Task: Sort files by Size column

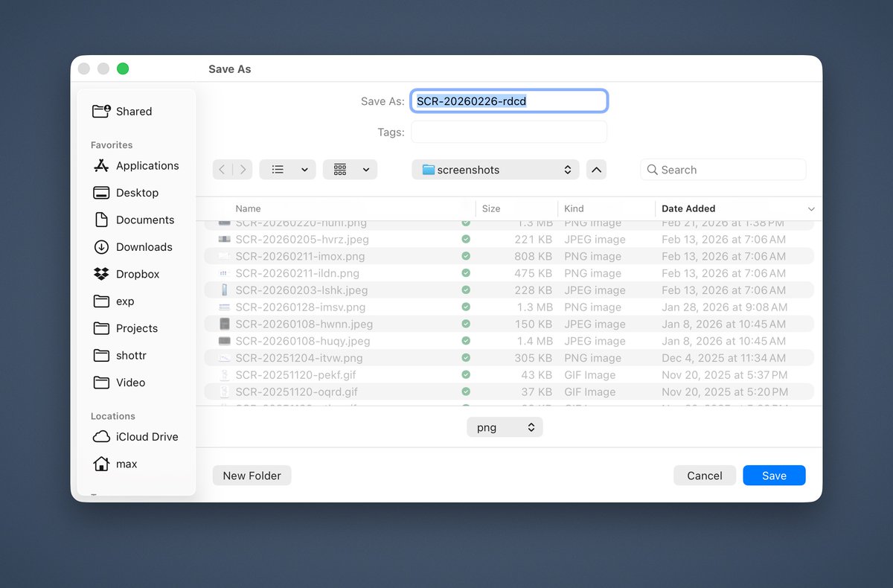Action: click(491, 209)
